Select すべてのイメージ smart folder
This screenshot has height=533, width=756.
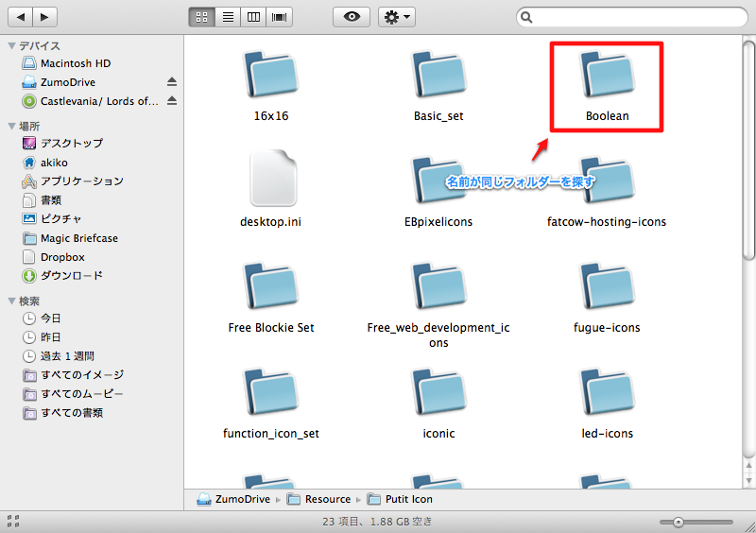click(74, 375)
